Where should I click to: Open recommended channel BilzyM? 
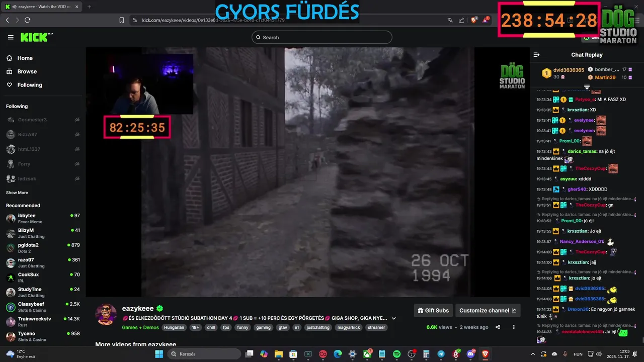(43, 233)
